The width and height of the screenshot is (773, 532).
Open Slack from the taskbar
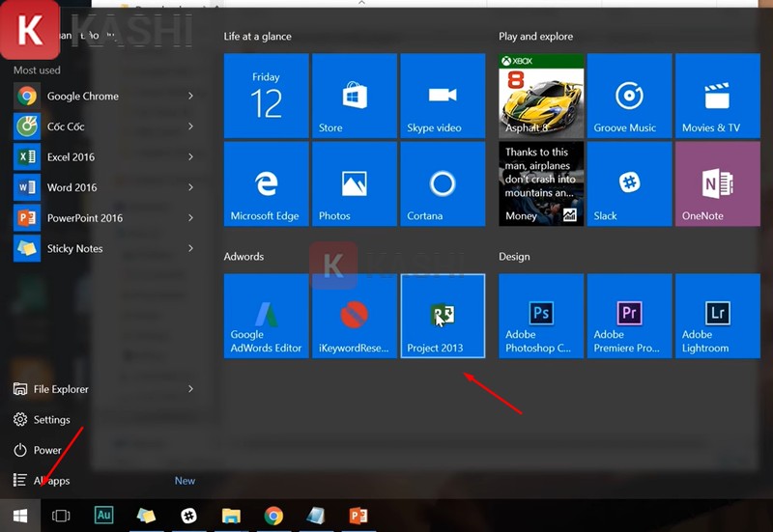(188, 516)
